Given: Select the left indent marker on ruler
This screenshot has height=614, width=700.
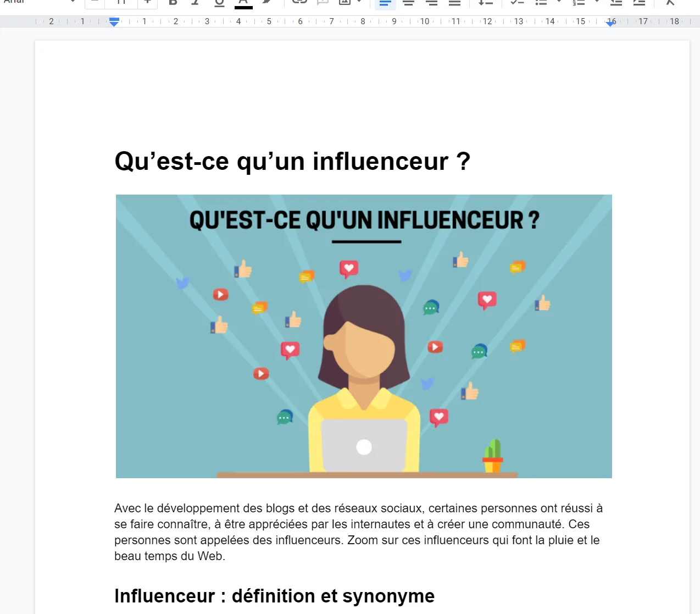Looking at the screenshot, I should tap(114, 23).
